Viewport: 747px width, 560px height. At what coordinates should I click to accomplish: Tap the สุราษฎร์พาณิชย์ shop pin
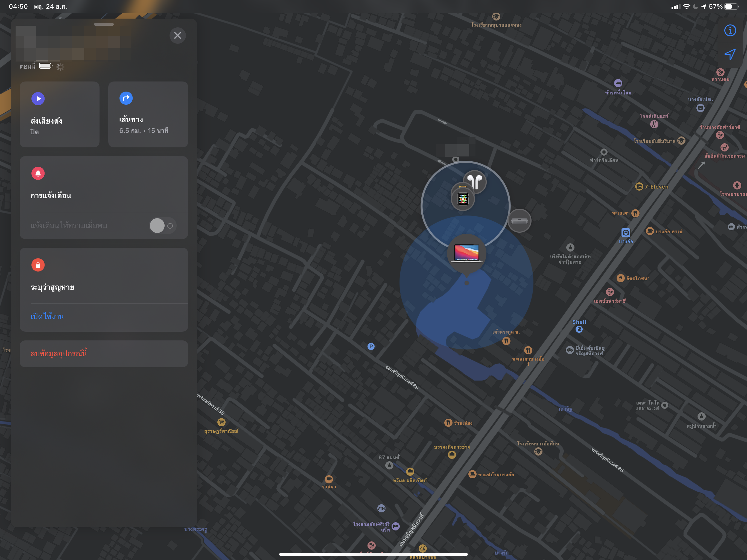(x=221, y=422)
